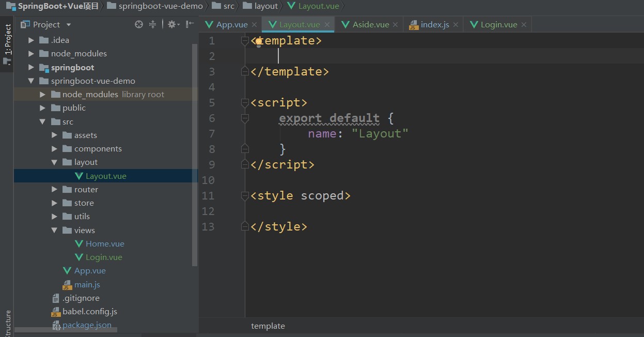This screenshot has width=644, height=337.
Task: Click the Project panel horizontal scrollbar
Action: 66,330
